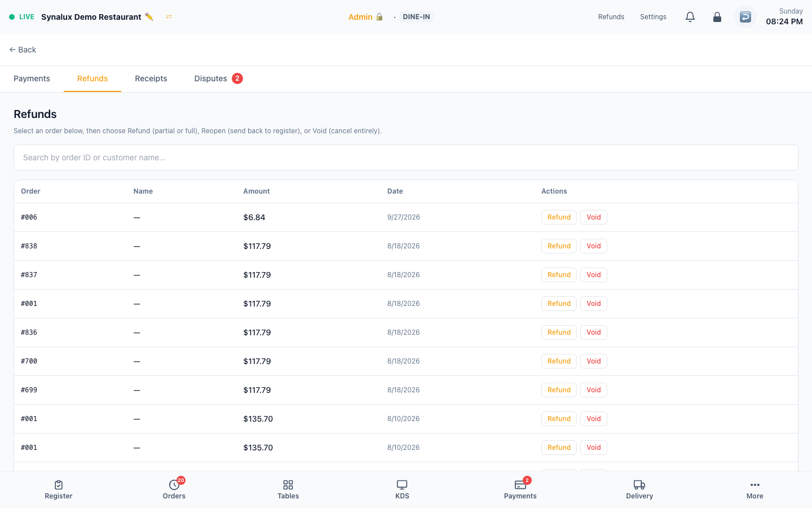Go to Tables in the bottom navigation

pyautogui.click(x=288, y=489)
